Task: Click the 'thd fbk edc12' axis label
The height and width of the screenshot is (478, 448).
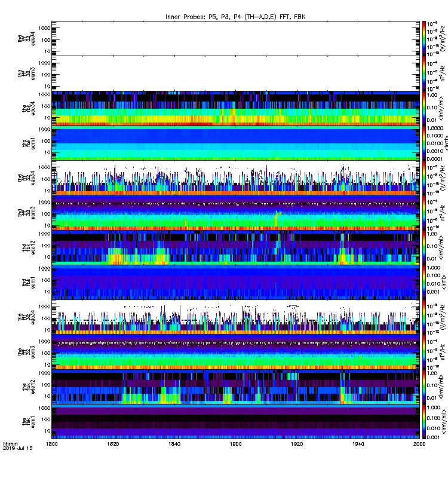Action: tap(29, 247)
